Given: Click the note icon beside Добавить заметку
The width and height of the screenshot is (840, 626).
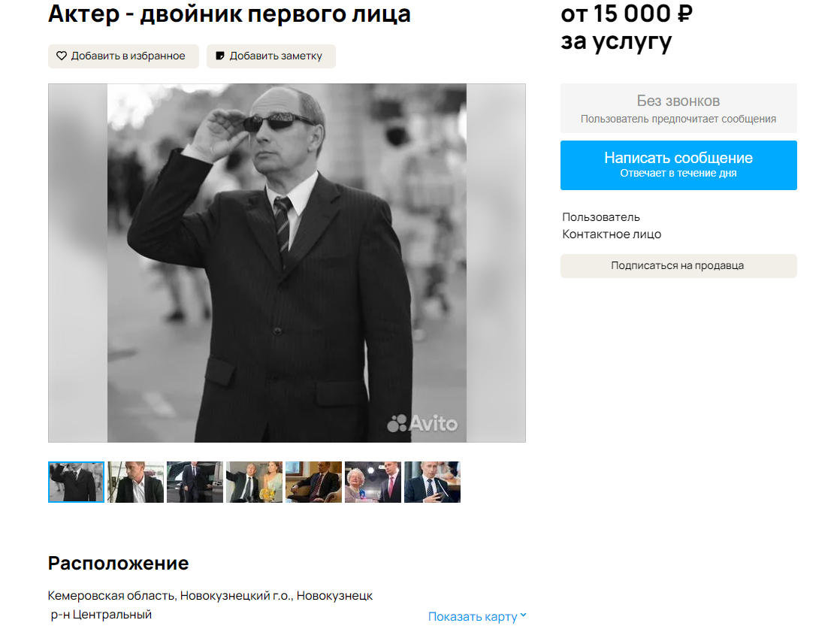Looking at the screenshot, I should click(219, 56).
